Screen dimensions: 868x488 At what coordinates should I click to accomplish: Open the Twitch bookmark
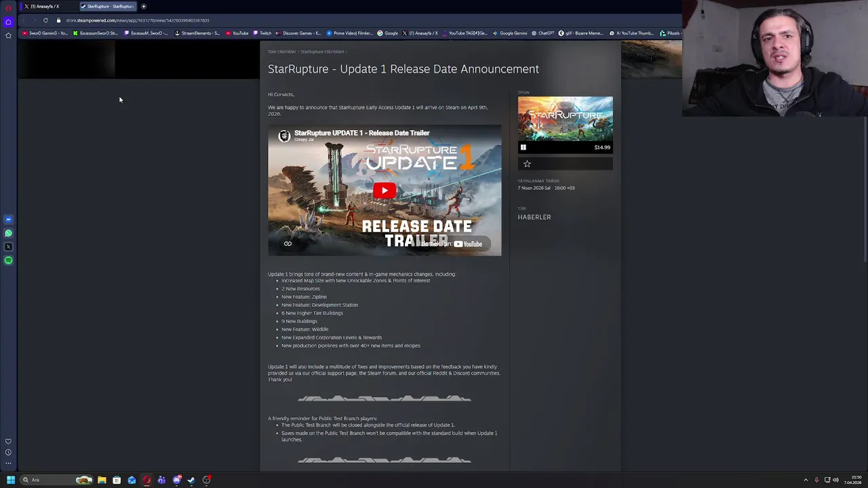(x=262, y=33)
